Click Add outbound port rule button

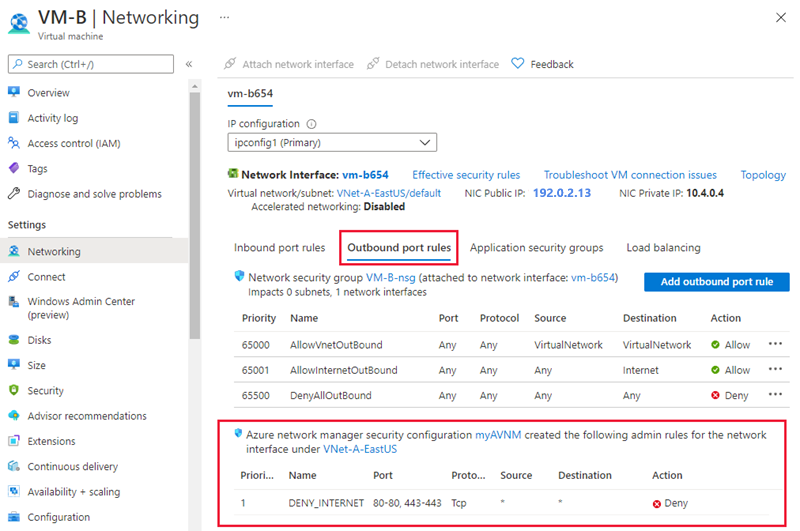716,282
